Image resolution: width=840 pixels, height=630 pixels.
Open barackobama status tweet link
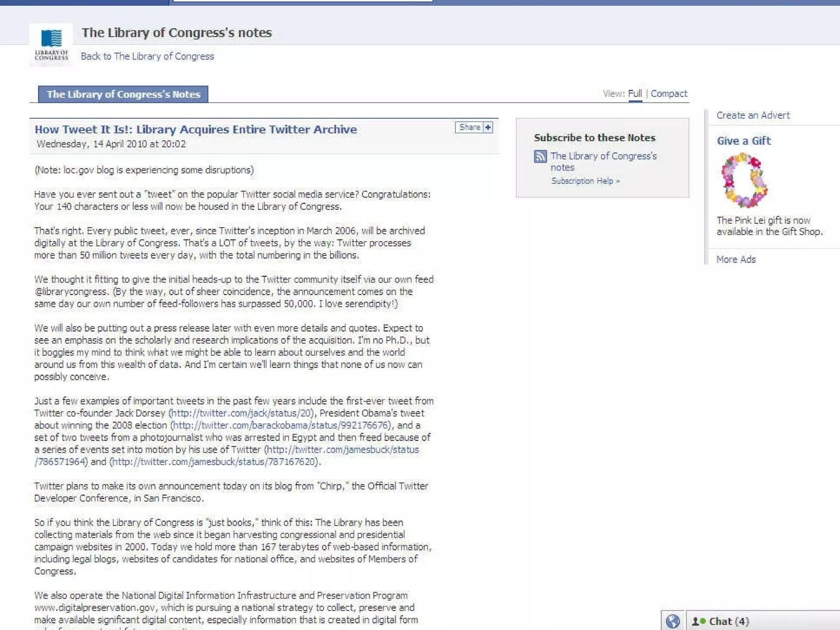281,425
